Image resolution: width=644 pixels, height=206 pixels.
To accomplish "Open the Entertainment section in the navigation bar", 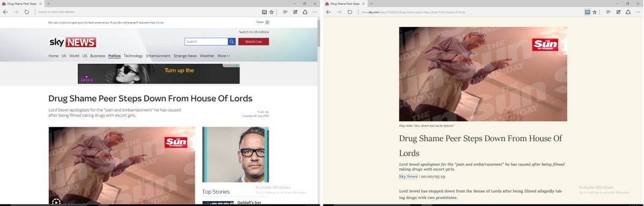I will tap(158, 56).
